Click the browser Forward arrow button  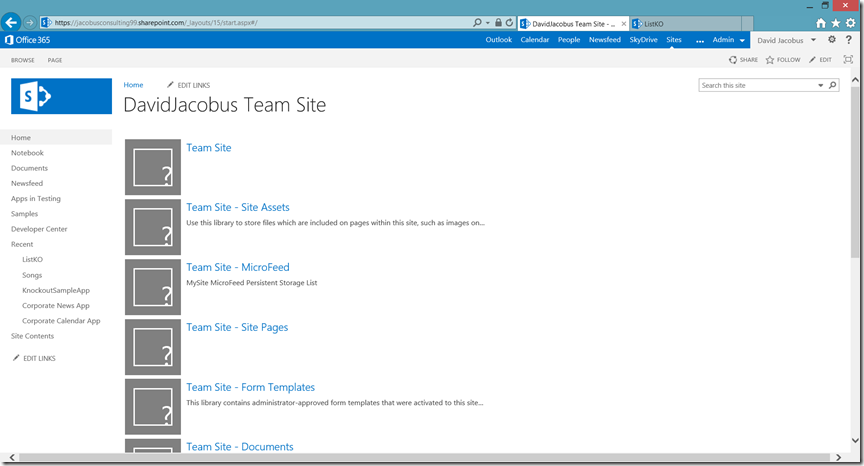pos(30,23)
